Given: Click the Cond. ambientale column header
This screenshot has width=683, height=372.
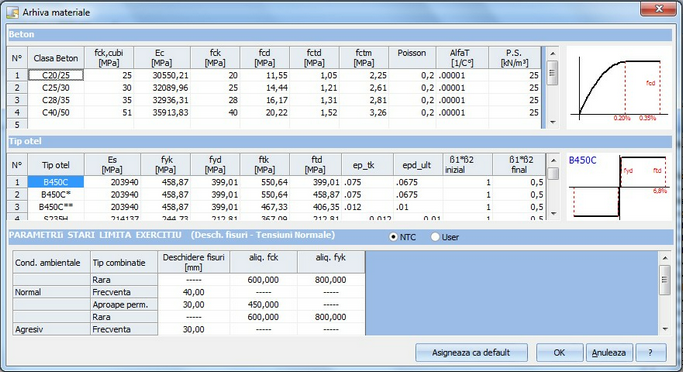Looking at the screenshot, I should [51, 262].
